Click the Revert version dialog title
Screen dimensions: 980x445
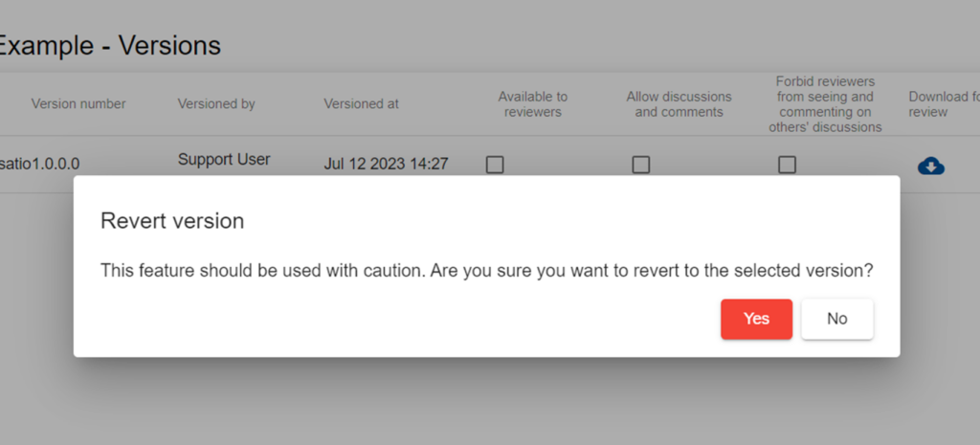click(x=172, y=221)
